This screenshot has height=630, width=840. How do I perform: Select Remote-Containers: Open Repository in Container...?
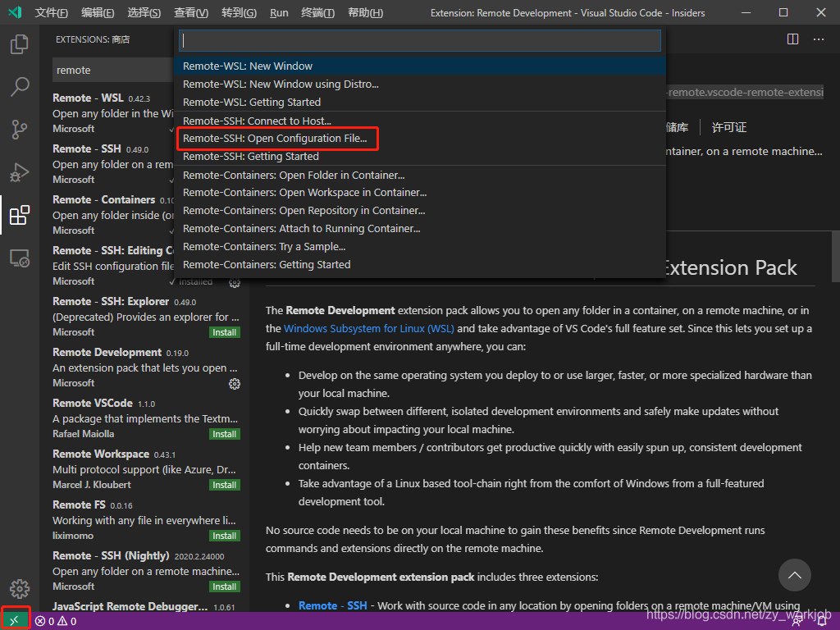point(420,211)
